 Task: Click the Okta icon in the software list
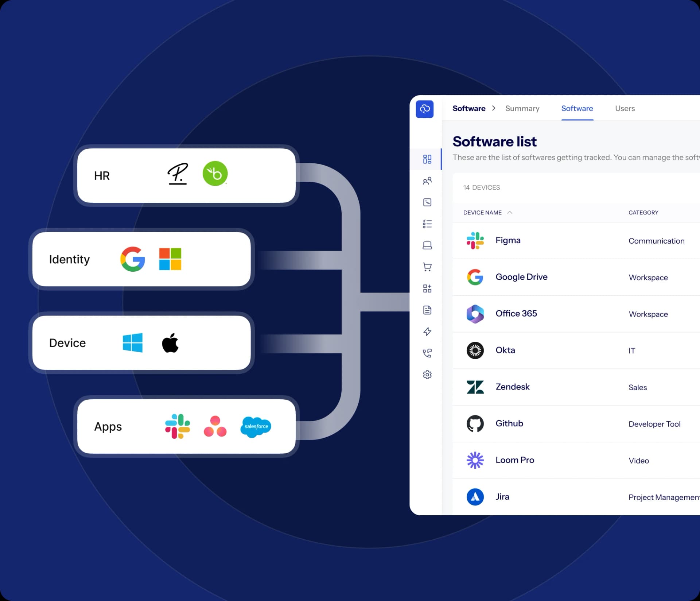pyautogui.click(x=475, y=350)
